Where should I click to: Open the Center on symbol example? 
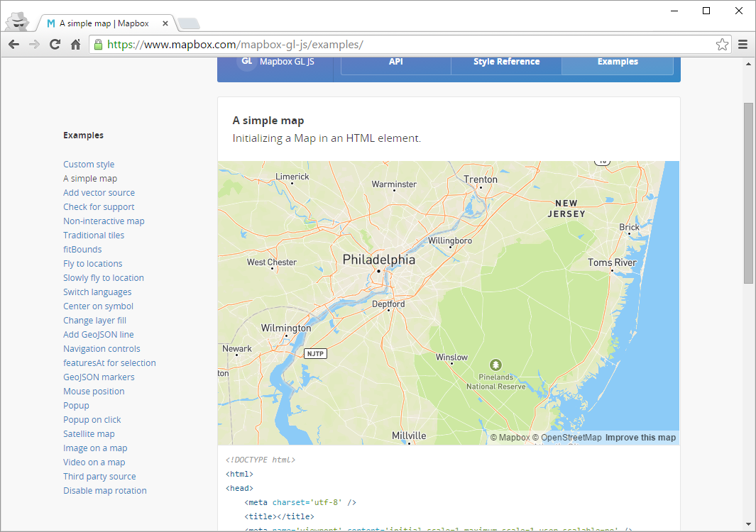click(98, 306)
